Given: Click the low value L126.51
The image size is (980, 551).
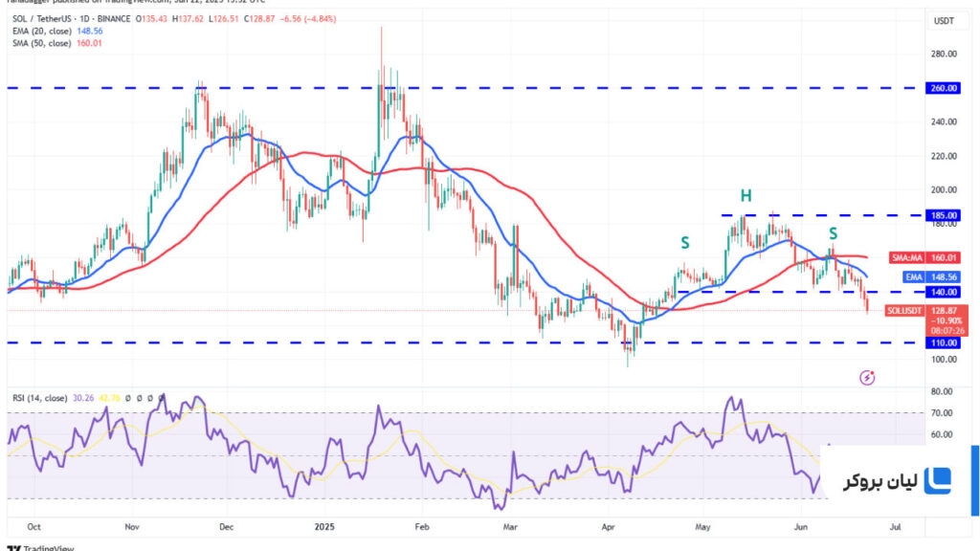Looking at the screenshot, I should tap(224, 19).
